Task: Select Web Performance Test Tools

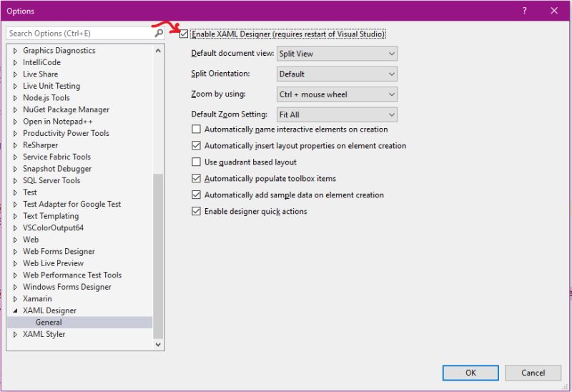Action: pos(72,275)
